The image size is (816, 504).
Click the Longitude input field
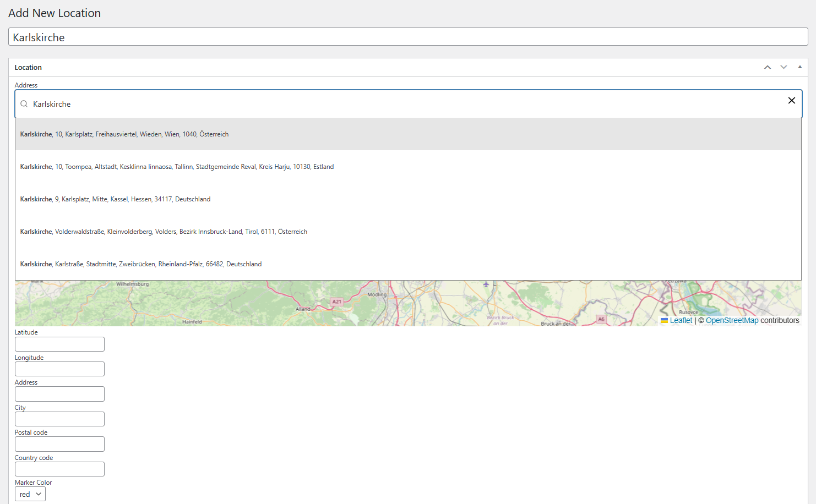tap(59, 369)
